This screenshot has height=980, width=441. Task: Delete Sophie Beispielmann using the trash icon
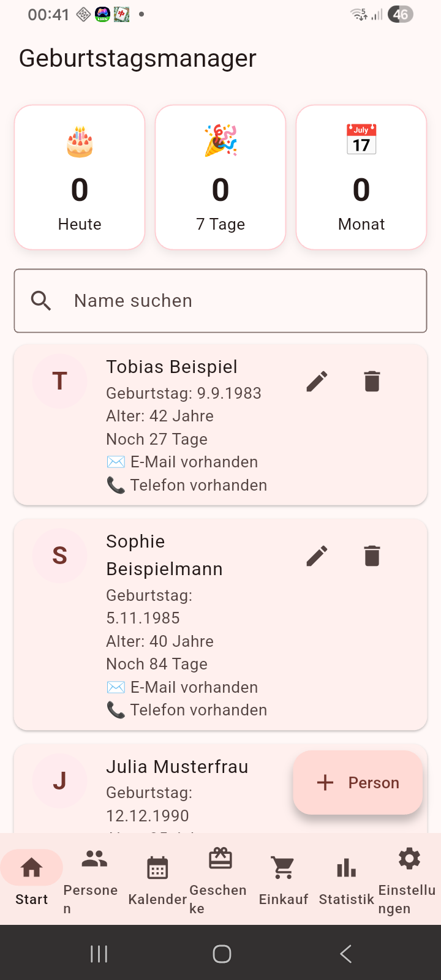pos(372,556)
